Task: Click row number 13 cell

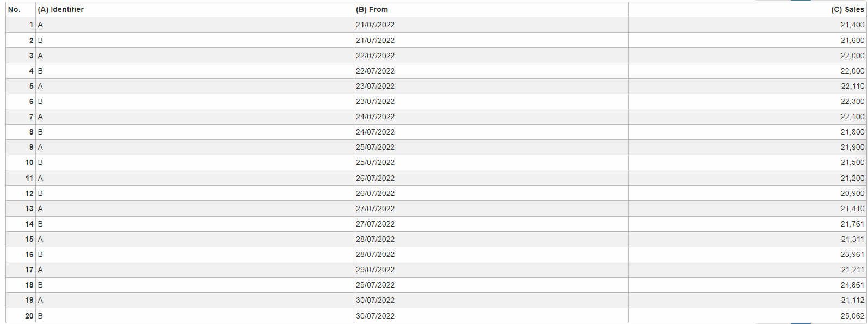Action: (21, 209)
